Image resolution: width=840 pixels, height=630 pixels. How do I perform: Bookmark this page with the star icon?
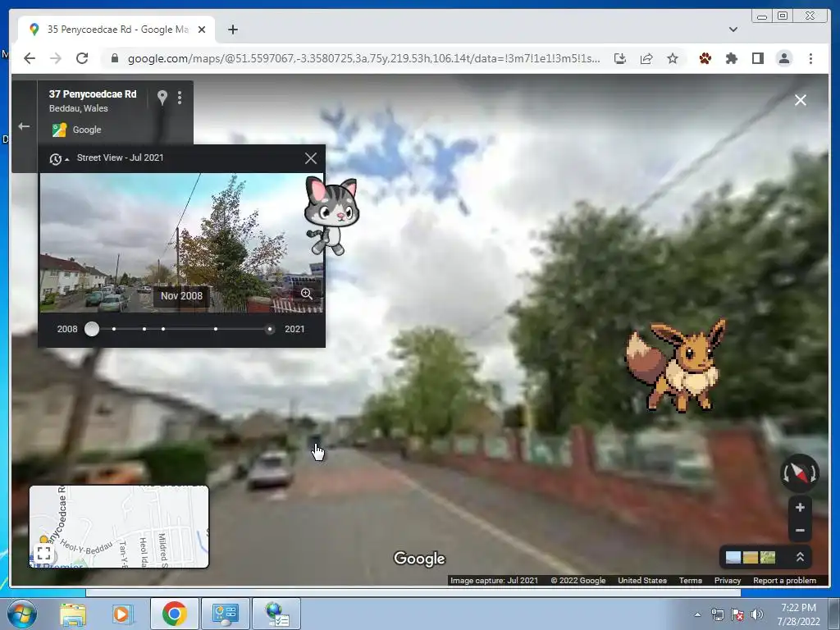pyautogui.click(x=673, y=58)
